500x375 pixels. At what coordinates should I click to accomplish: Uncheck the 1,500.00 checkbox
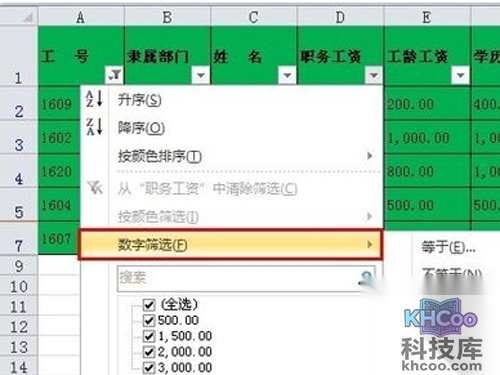[149, 336]
